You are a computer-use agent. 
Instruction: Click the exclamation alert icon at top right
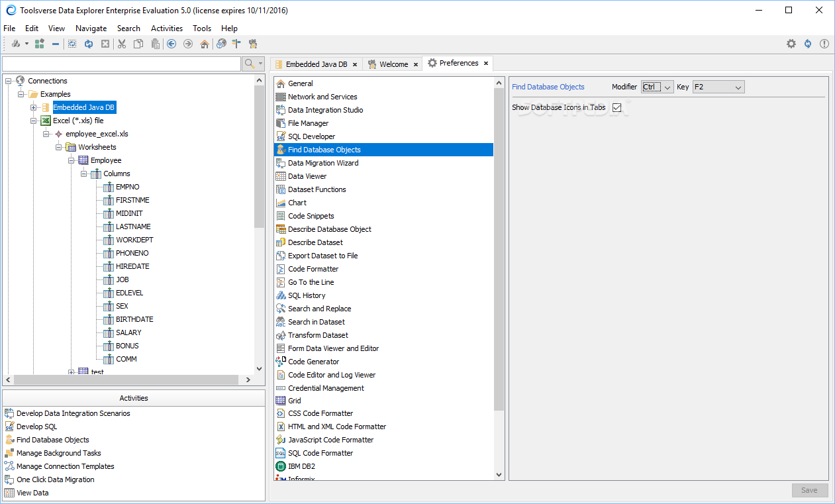pyautogui.click(x=824, y=44)
